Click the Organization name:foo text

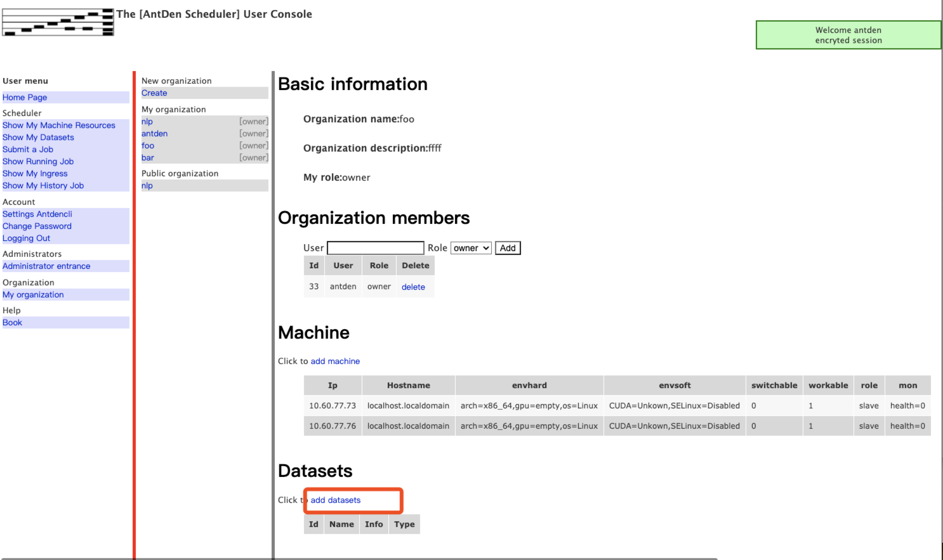click(359, 119)
